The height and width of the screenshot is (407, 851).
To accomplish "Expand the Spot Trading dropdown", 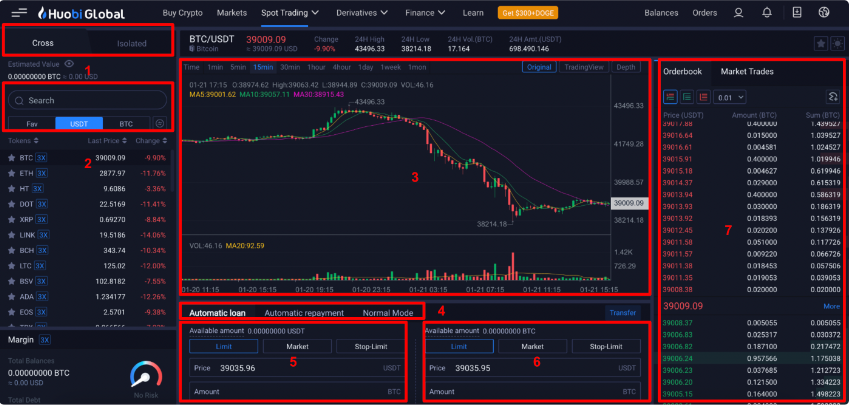I will [290, 13].
